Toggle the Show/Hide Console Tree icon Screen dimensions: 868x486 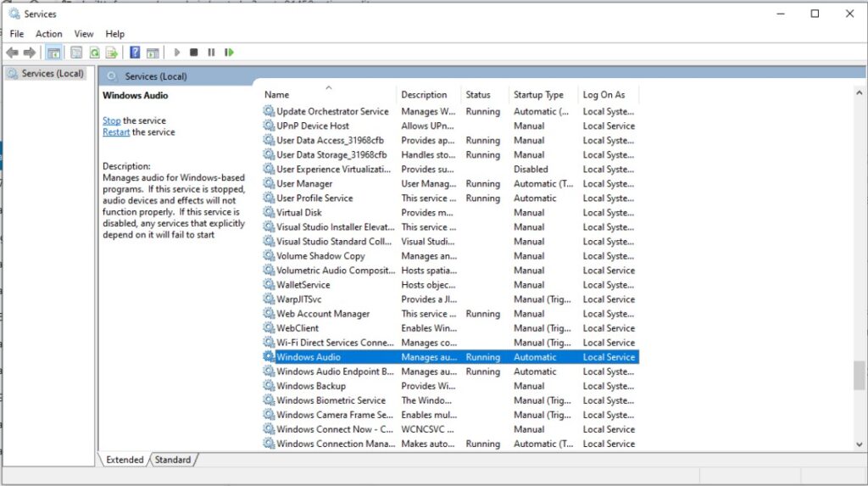53,53
